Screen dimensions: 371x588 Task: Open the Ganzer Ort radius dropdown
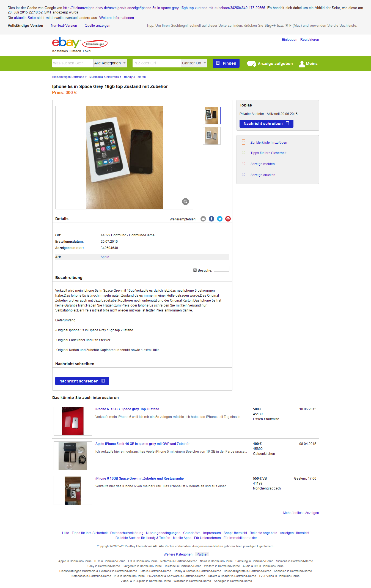click(194, 63)
